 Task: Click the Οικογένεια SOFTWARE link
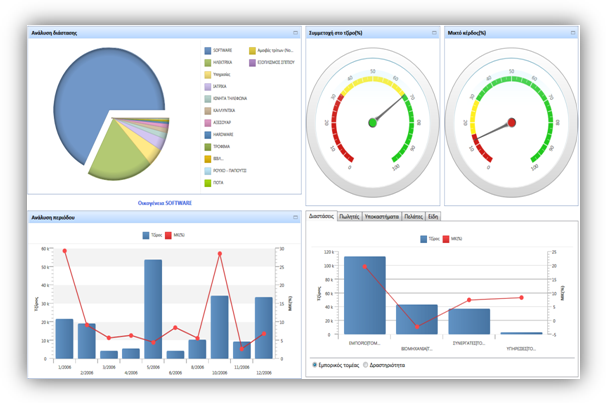point(165,203)
